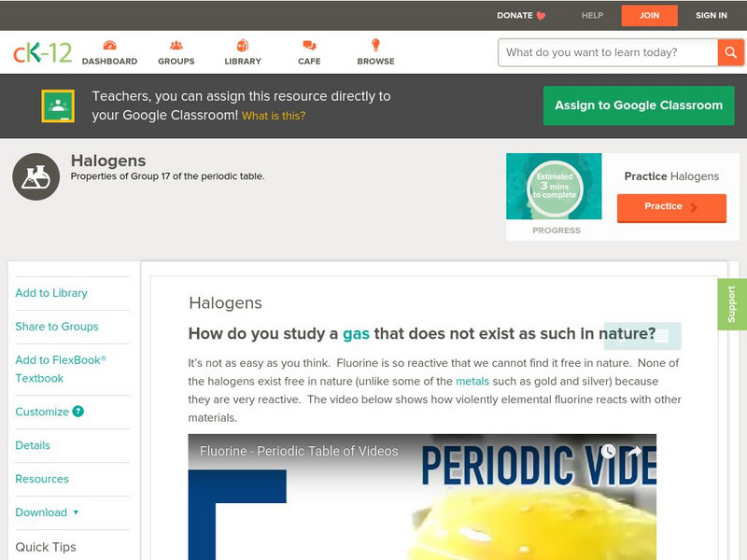
Task: Expand the Download dropdown arrow
Action: (x=76, y=512)
